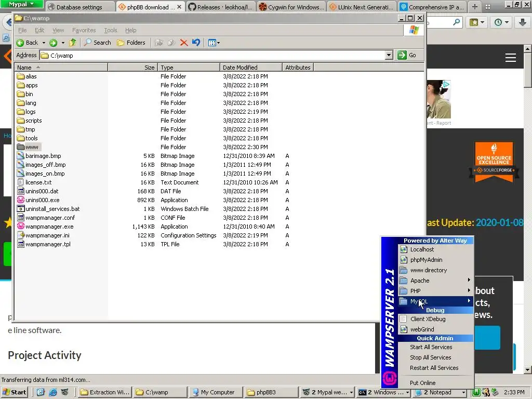Select the unins000.exe application icon
532x399 pixels.
21,200
